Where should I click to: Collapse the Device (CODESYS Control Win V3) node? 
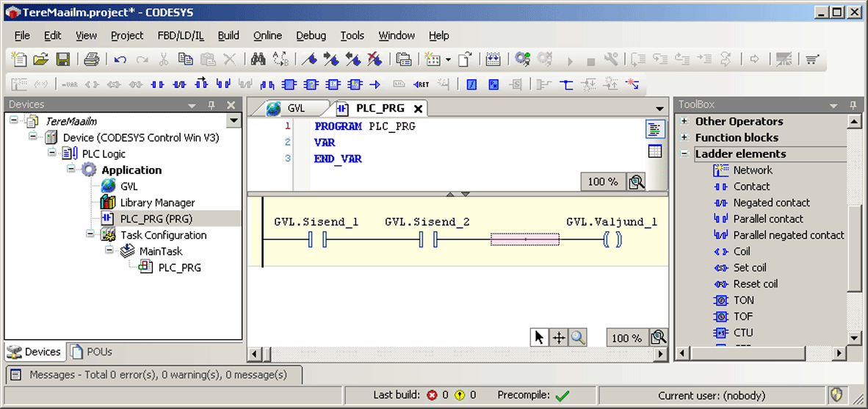[33, 137]
